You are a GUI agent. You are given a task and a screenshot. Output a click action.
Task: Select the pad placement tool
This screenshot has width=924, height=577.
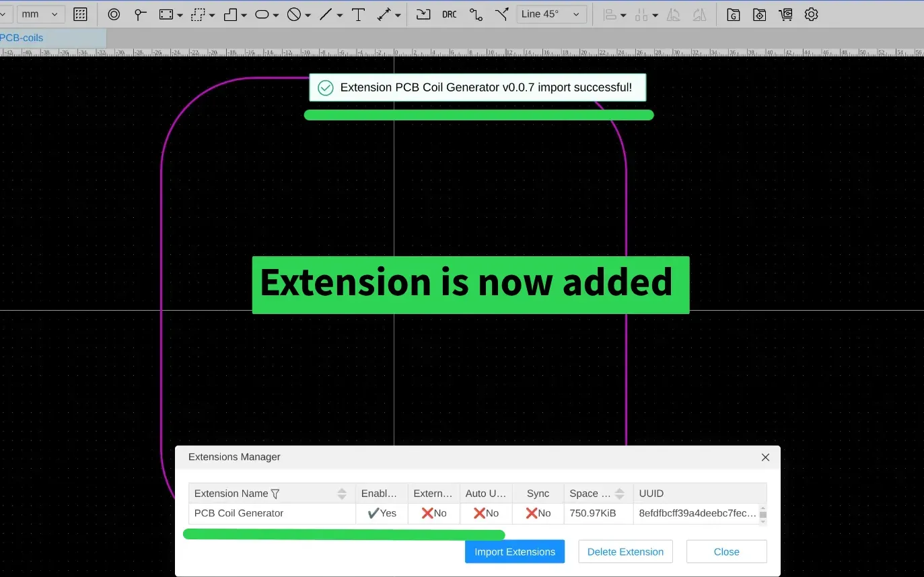[140, 14]
